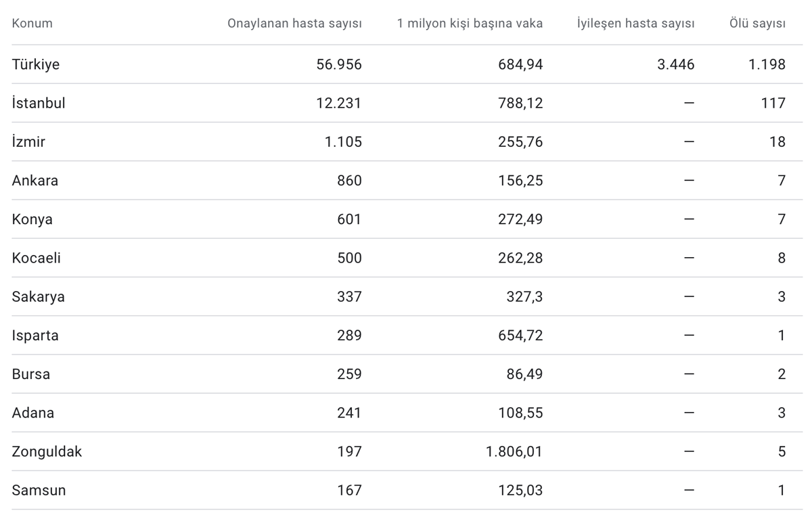This screenshot has height=519, width=812.
Task: Select Zonguldak's 1.806,01 per-million value
Action: coord(514,451)
